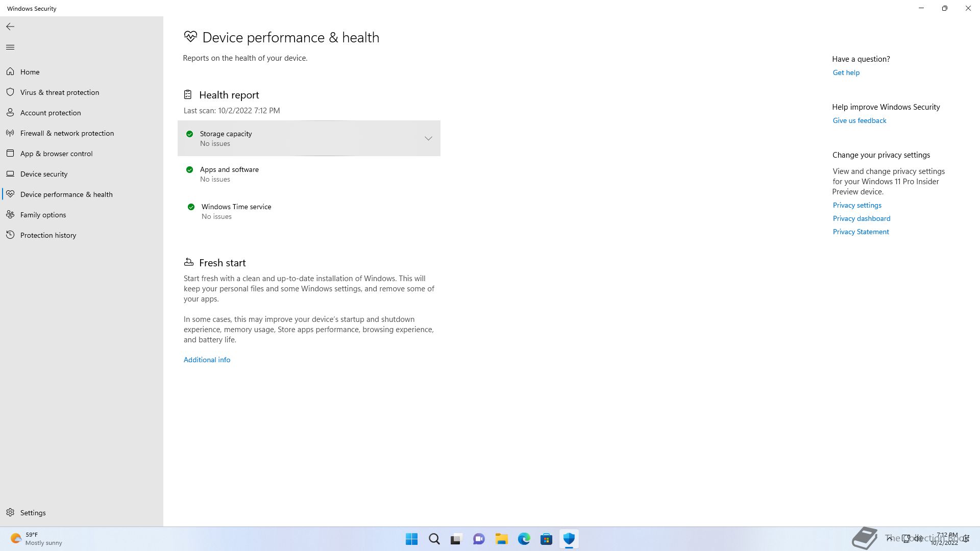Open the Home house icon
This screenshot has height=551, width=980.
click(x=10, y=72)
